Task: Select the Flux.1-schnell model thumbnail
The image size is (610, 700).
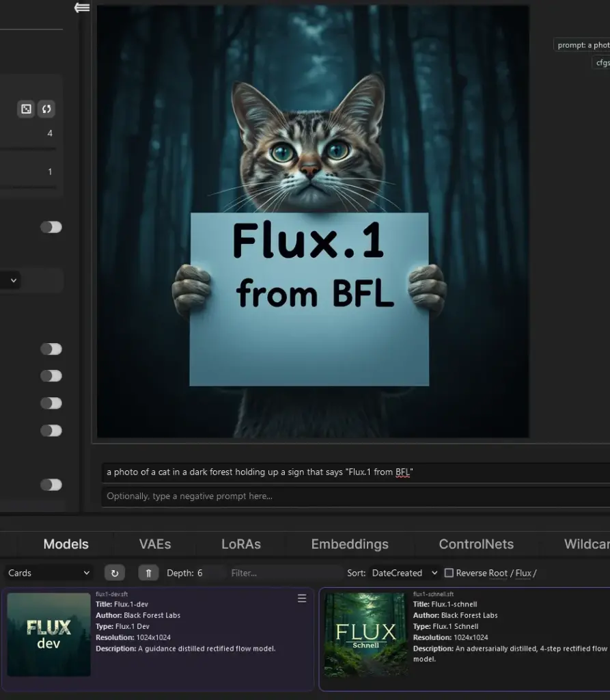Action: (x=366, y=634)
